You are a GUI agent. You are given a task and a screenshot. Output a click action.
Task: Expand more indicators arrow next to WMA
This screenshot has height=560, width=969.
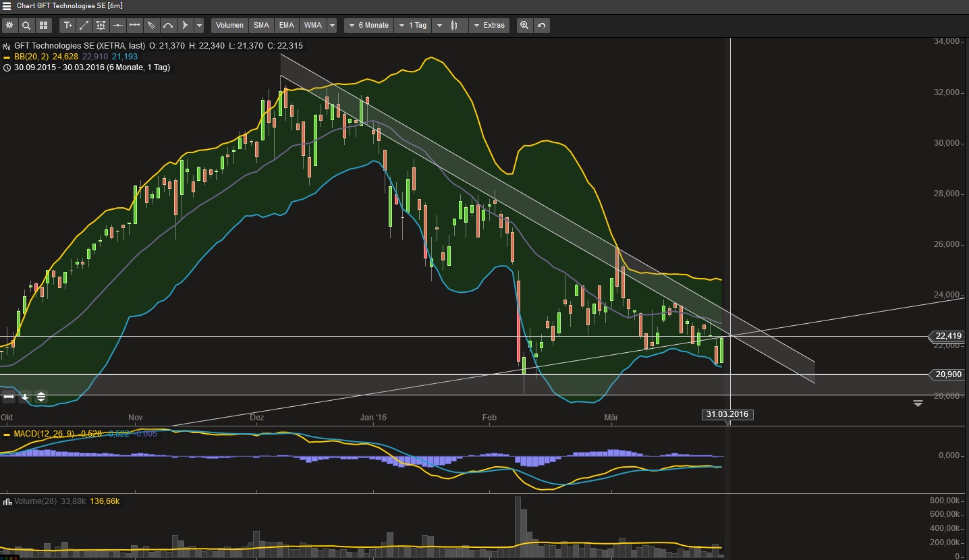pyautogui.click(x=332, y=26)
